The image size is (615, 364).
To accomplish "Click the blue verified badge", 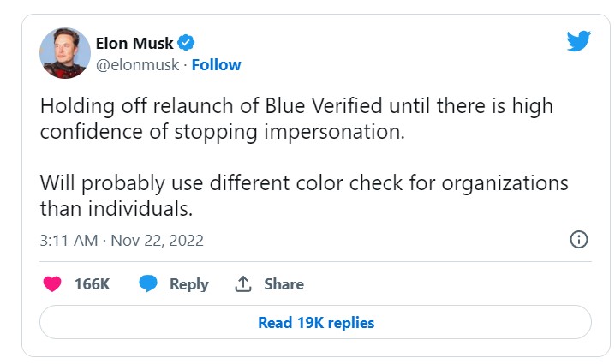I will pyautogui.click(x=187, y=43).
